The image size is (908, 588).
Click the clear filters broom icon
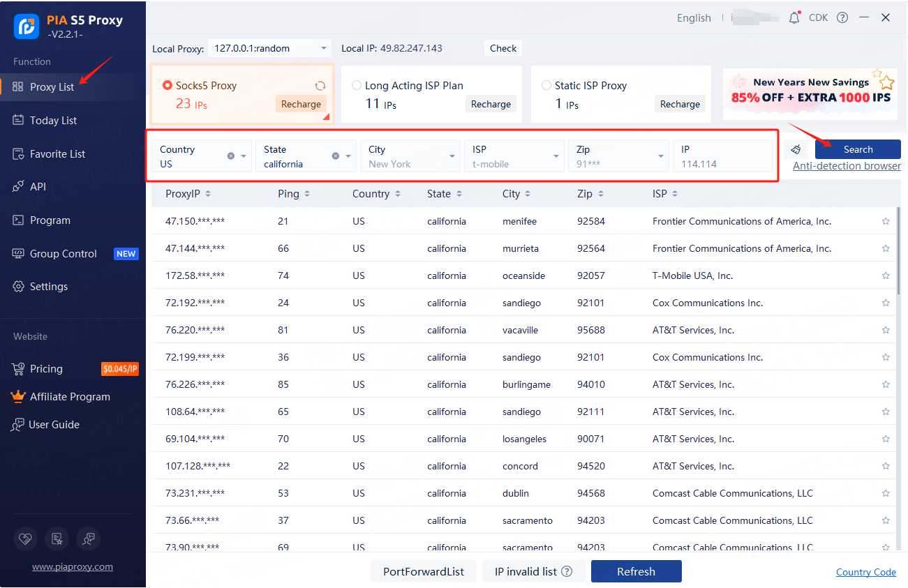coord(796,150)
